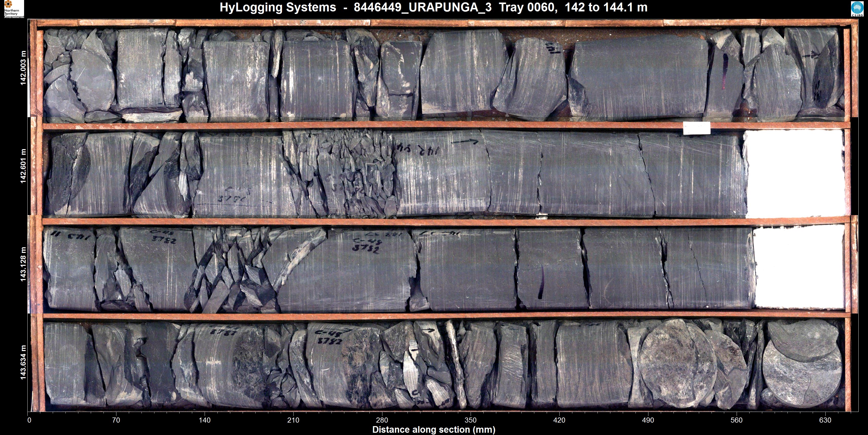
Task: Click the 143.128 m depth label
Action: point(23,265)
